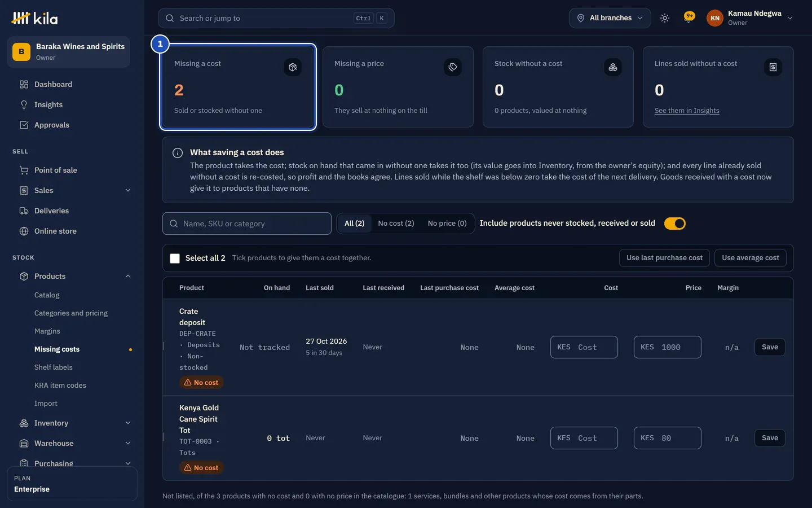
Task: Click the Deliveries truck icon
Action: click(x=24, y=211)
